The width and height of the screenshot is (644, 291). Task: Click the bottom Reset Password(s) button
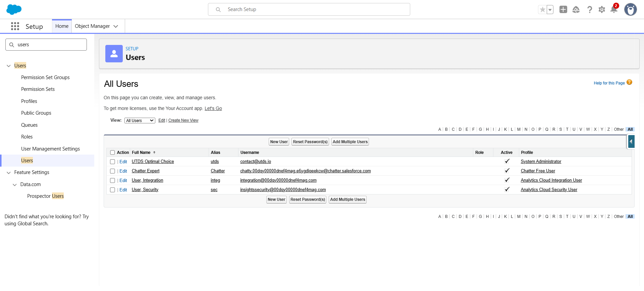tap(308, 199)
